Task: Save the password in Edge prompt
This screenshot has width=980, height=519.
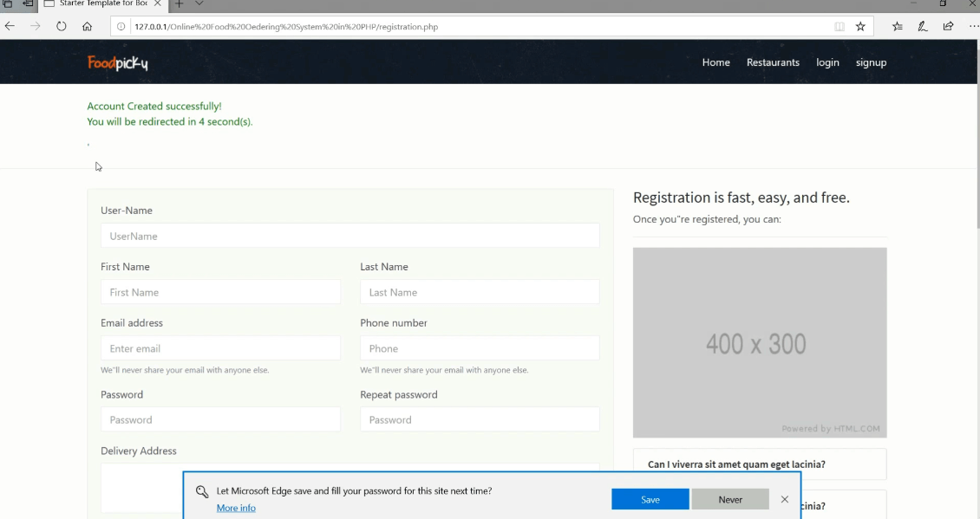Action: 650,499
